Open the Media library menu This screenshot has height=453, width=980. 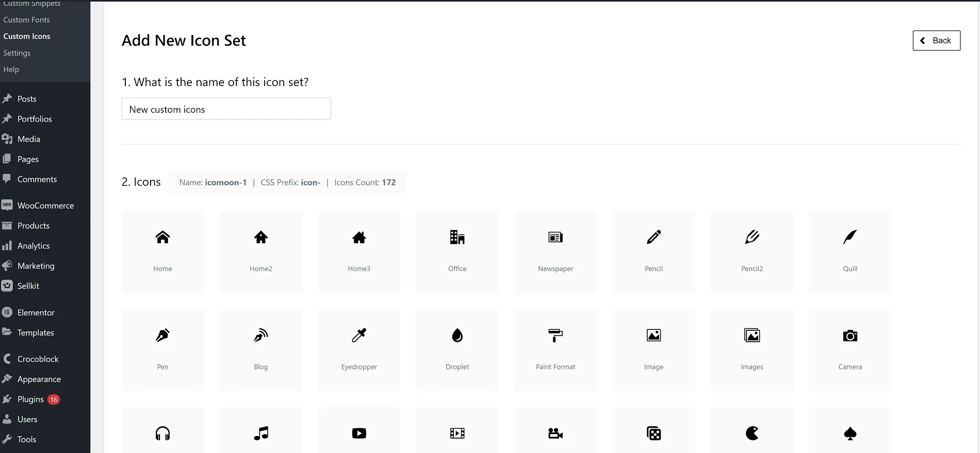[29, 139]
